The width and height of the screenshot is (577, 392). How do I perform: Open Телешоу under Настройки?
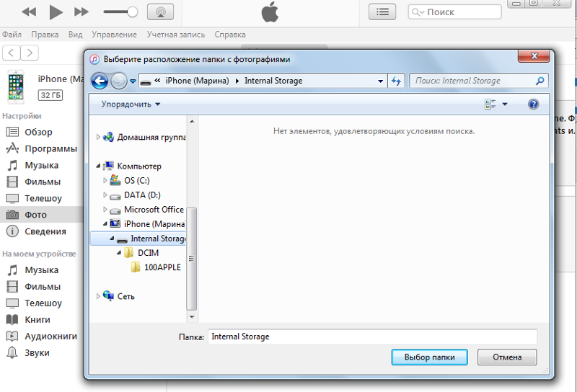click(x=42, y=198)
